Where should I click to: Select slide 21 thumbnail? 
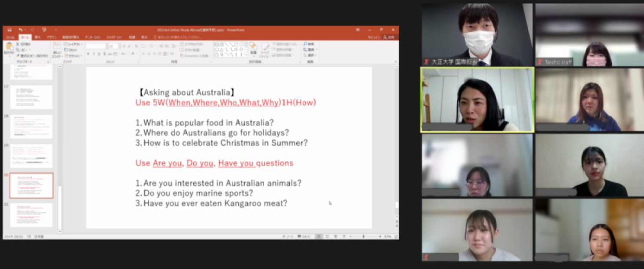pos(31,215)
